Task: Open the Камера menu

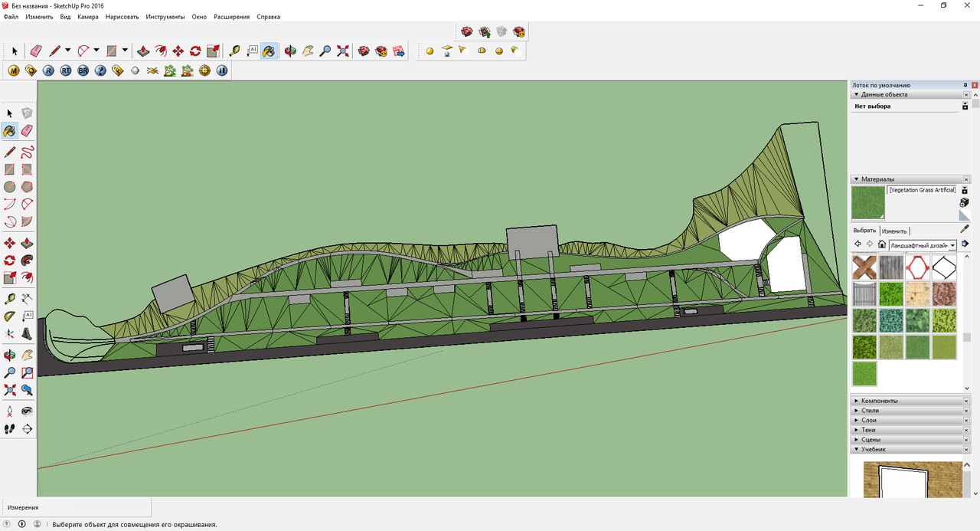Action: (87, 17)
